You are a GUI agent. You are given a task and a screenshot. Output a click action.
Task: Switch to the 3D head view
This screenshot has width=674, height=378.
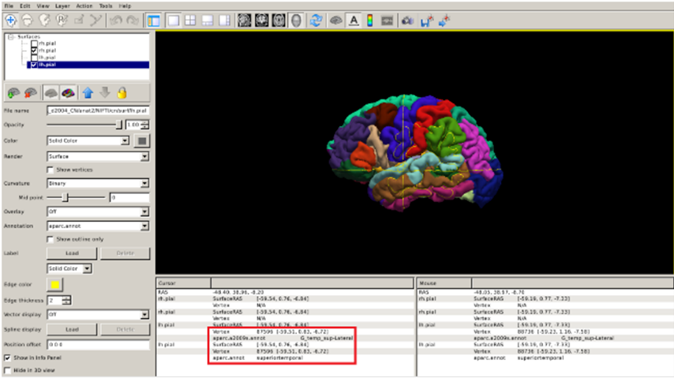tap(296, 20)
